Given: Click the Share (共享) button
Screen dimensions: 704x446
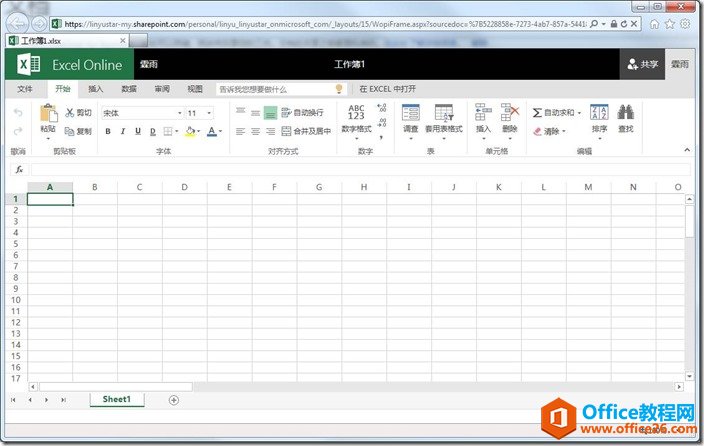Looking at the screenshot, I should point(643,64).
